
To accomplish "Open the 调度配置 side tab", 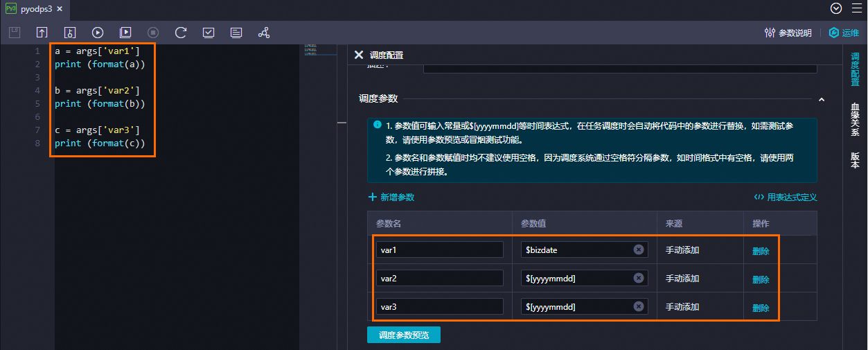I will 855,69.
